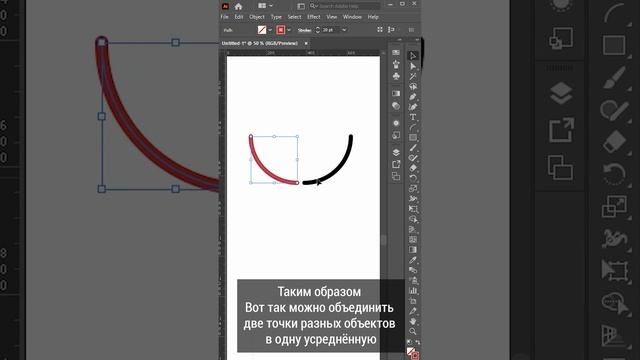Close the Untitled-1 document tab
The width and height of the screenshot is (640, 360).
point(306,43)
